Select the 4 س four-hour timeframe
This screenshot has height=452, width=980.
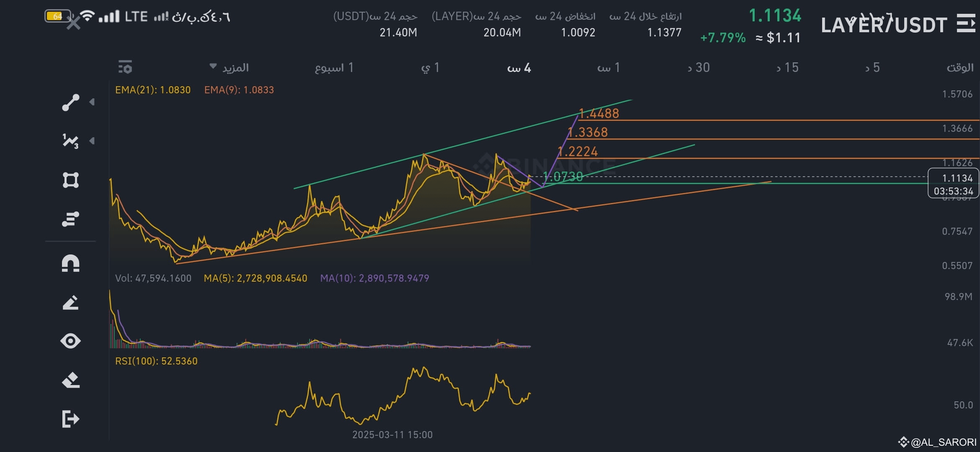[519, 68]
